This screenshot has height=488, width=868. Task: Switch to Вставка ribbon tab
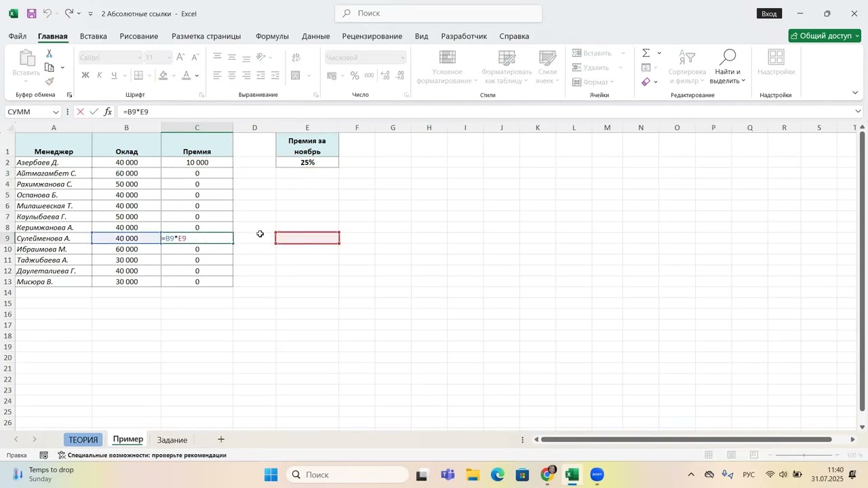pos(94,36)
